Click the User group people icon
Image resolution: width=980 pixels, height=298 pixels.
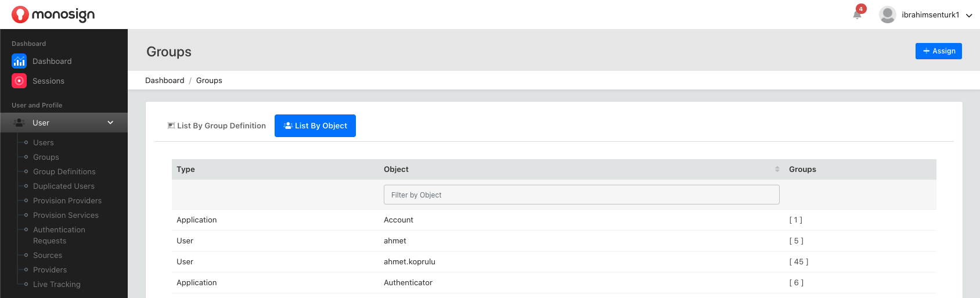click(x=19, y=123)
